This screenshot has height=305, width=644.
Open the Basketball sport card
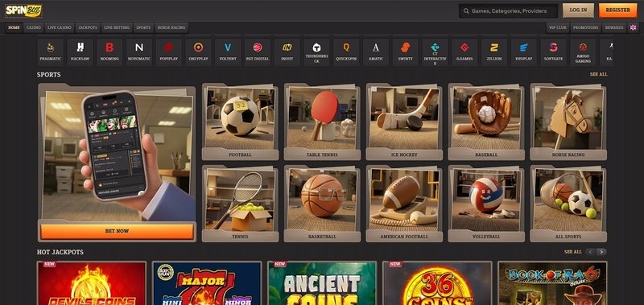coord(323,204)
